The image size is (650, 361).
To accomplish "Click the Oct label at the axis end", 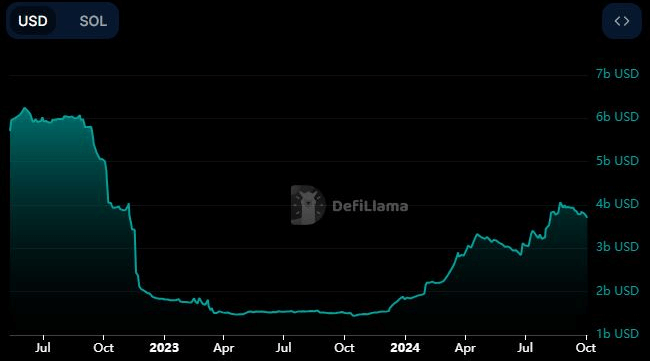I will (586, 347).
